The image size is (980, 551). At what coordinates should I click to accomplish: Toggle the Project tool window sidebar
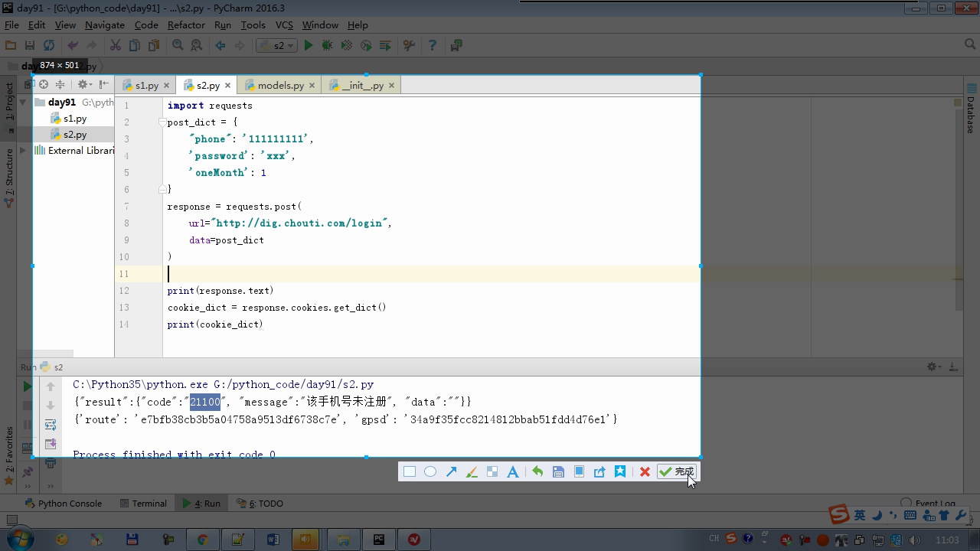9,100
